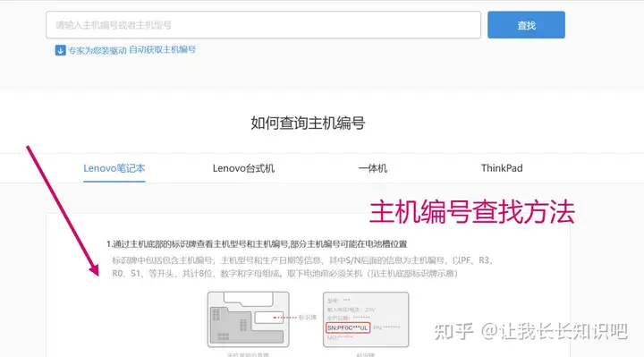This screenshot has height=357, width=644.
Task: Click the pink 主机编号查找方法 annotation text
Action: pyautogui.click(x=472, y=212)
